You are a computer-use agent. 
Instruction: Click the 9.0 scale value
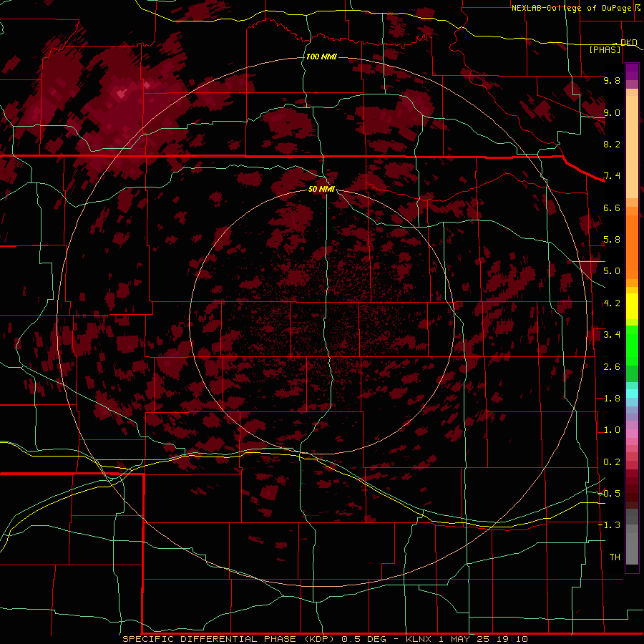tap(612, 112)
